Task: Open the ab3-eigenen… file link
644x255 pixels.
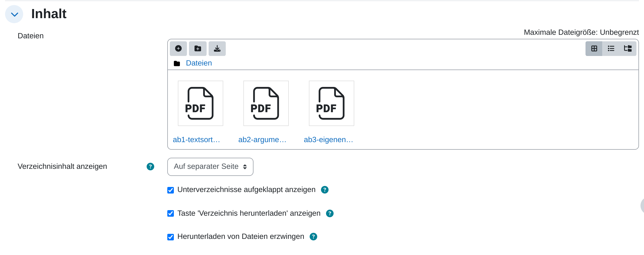Action: point(329,140)
